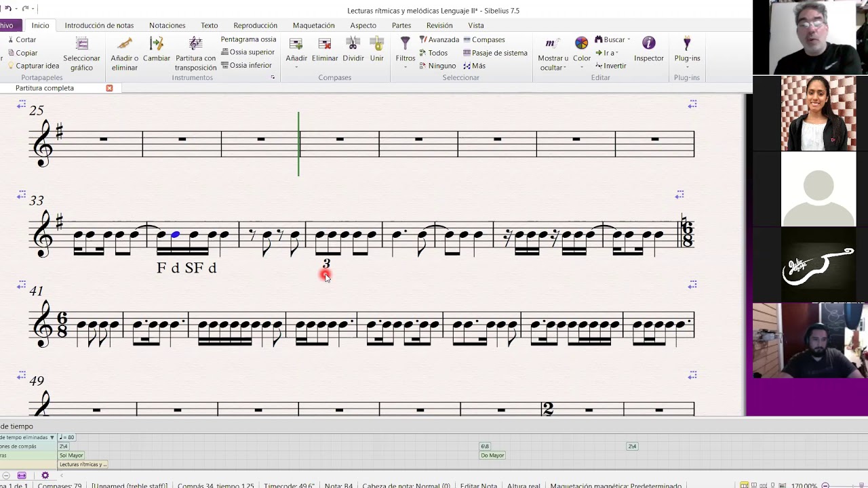Select Pasaje de sistema
The width and height of the screenshot is (868, 488).
point(495,53)
